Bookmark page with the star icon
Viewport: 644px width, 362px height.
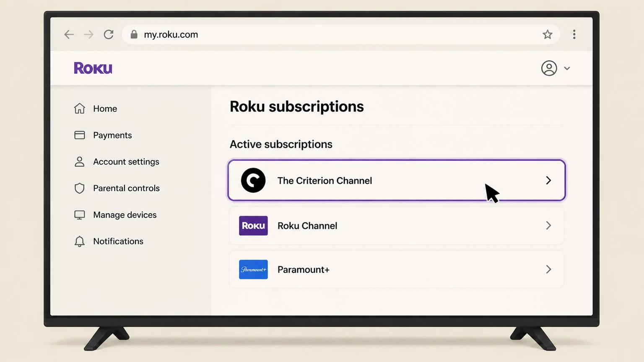point(547,34)
